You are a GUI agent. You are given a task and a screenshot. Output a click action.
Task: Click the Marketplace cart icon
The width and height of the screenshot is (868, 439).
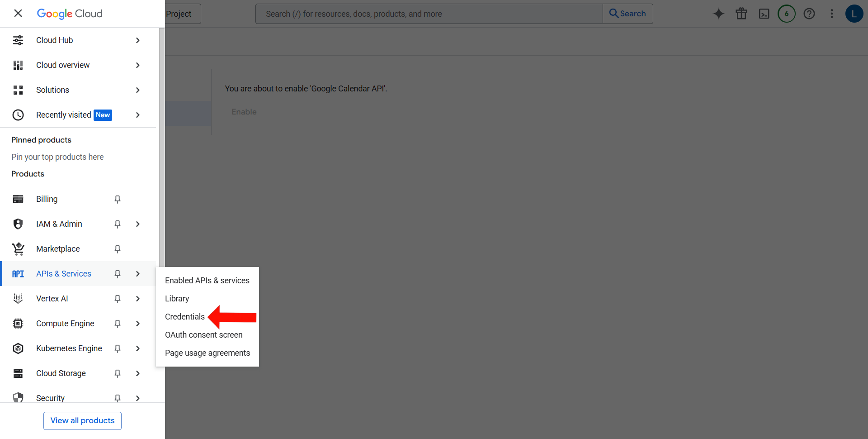(18, 249)
